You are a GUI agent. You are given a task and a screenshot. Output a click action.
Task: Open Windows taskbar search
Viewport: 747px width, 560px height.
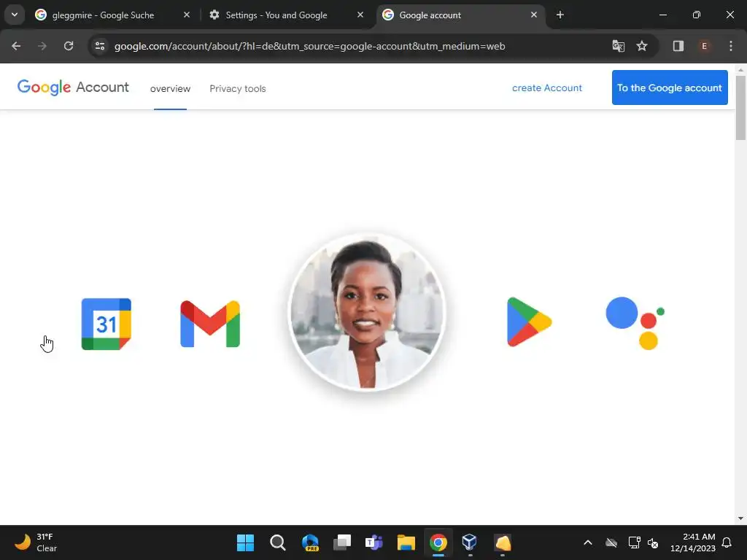tap(278, 542)
